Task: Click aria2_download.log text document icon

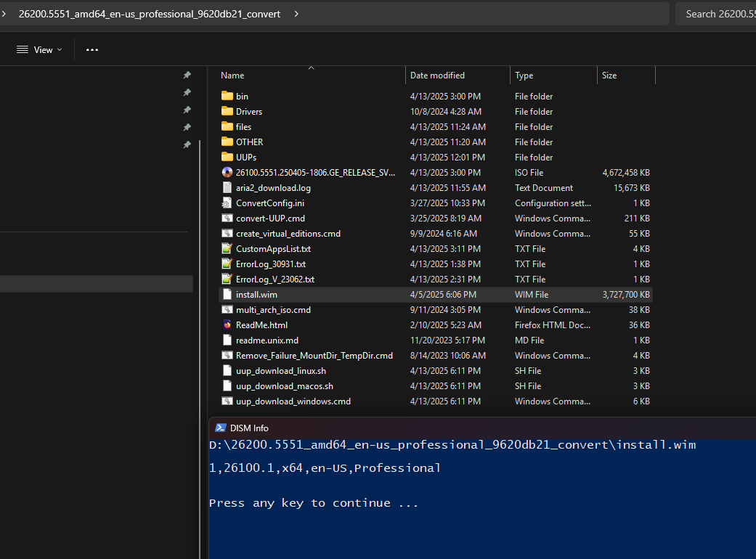Action: [227, 187]
